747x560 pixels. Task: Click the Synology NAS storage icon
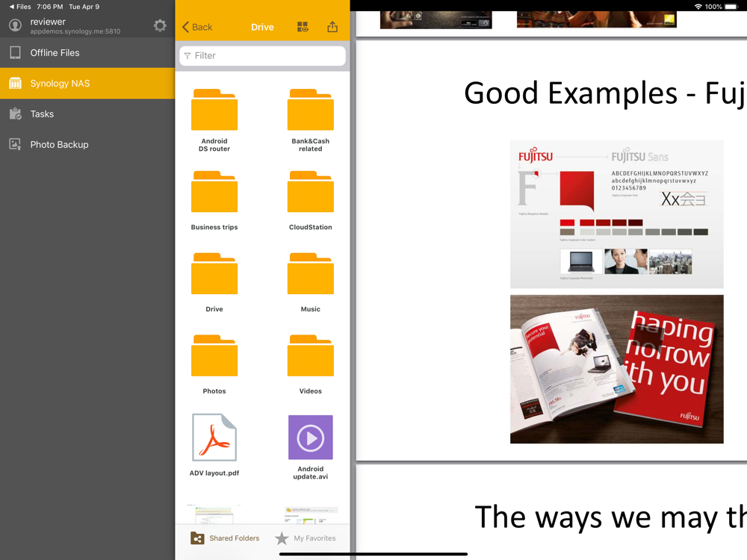tap(15, 84)
